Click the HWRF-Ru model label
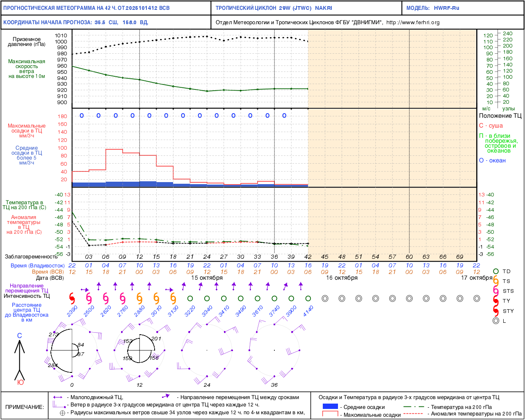 point(447,8)
